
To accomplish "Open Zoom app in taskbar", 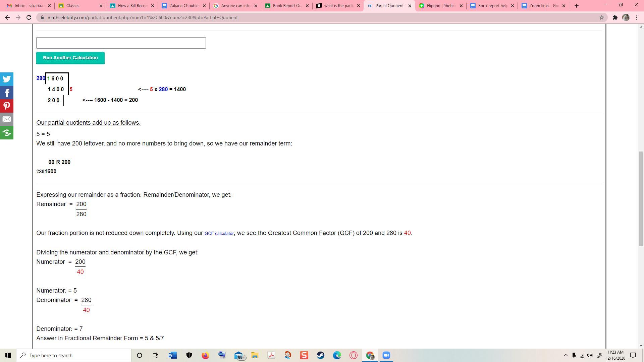I will pos(386,355).
